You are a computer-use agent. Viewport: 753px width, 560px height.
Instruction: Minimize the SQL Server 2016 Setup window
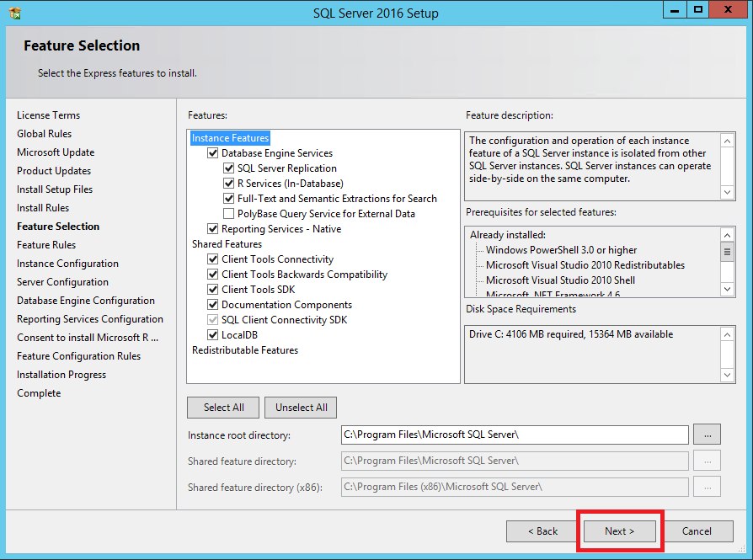674,9
